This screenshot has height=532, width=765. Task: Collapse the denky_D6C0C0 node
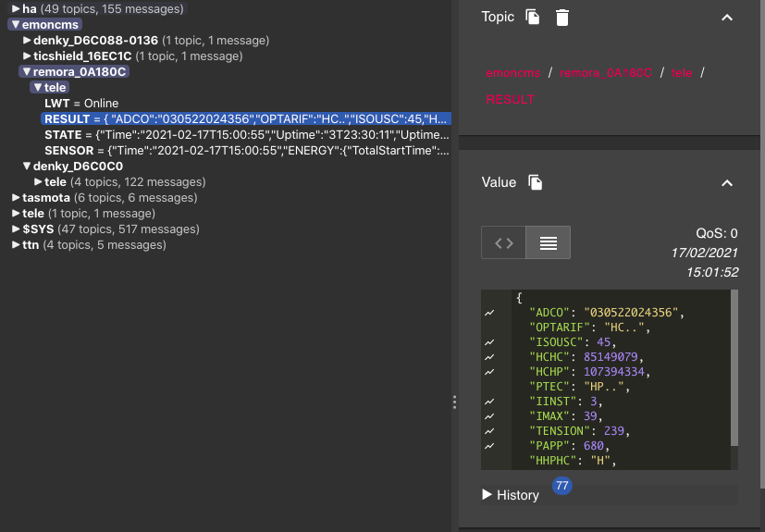27,166
